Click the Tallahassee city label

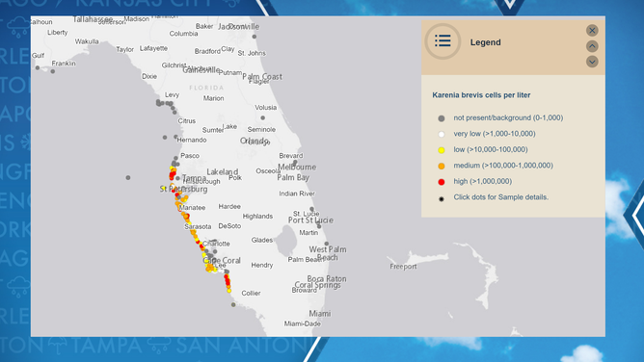click(93, 19)
